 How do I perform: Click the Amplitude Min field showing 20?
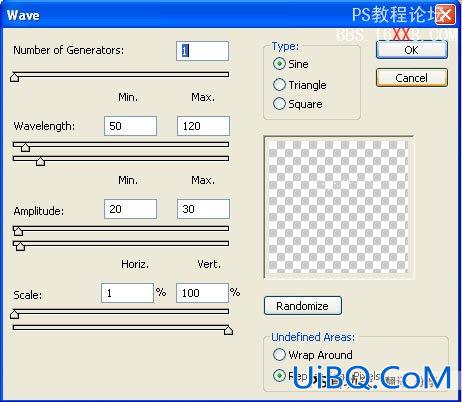click(130, 209)
